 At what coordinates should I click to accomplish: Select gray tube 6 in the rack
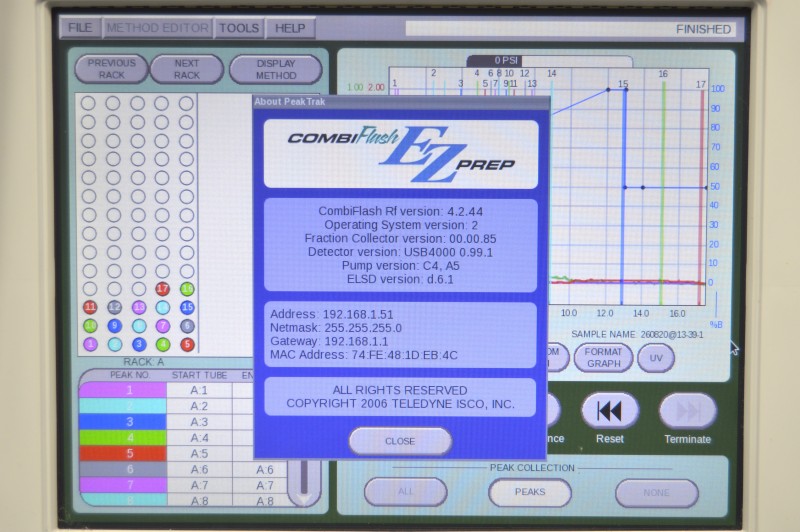coord(187,325)
